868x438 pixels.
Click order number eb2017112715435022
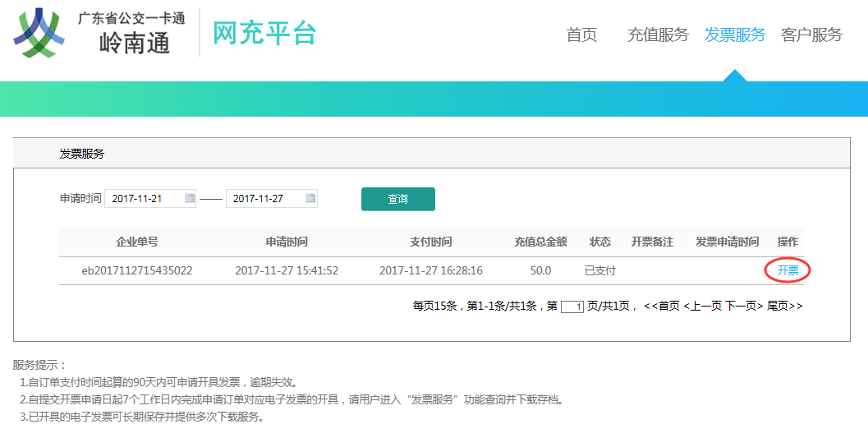tap(137, 271)
